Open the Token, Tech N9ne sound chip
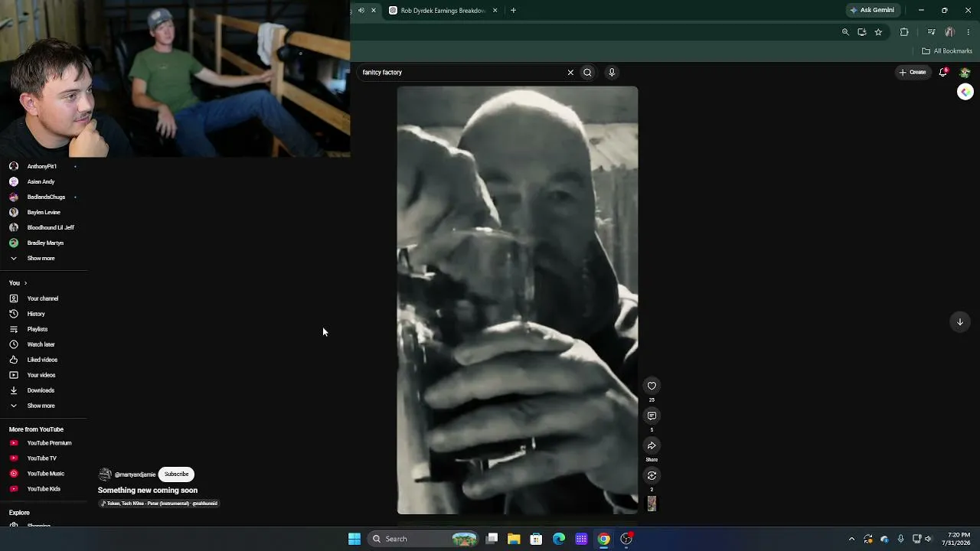 tap(159, 504)
